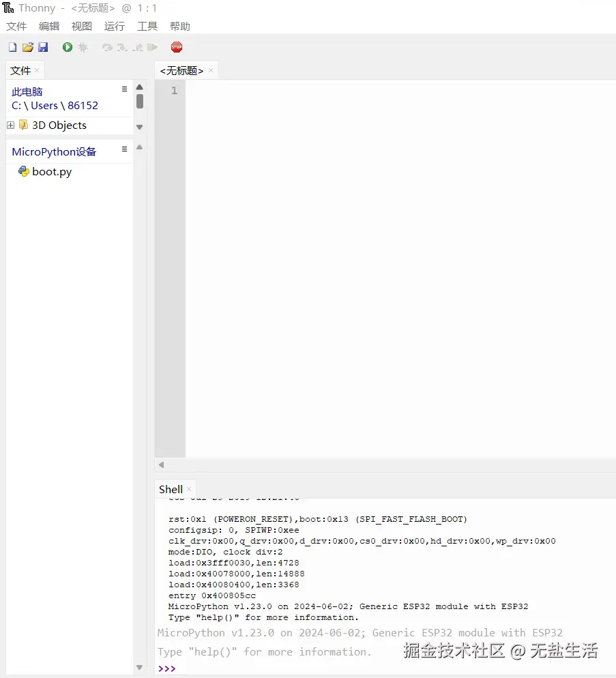The height and width of the screenshot is (678, 616).
Task: Click 'configsip: 0, SPIWP:0xee' shell line
Action: click(x=233, y=530)
